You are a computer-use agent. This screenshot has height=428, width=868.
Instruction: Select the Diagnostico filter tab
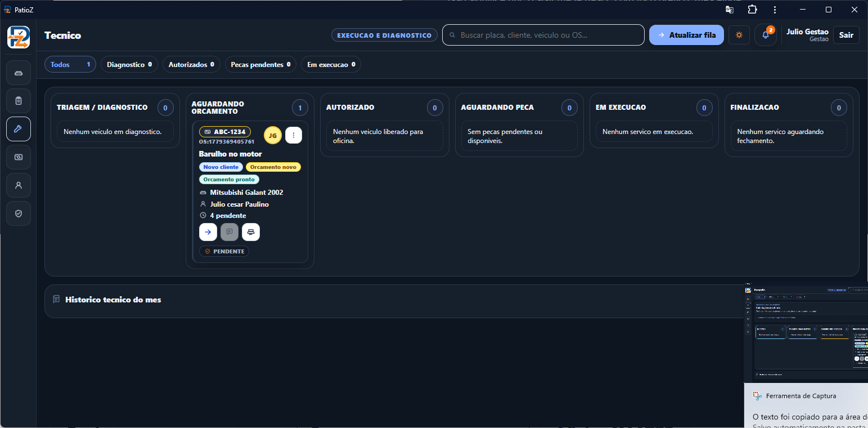click(129, 65)
